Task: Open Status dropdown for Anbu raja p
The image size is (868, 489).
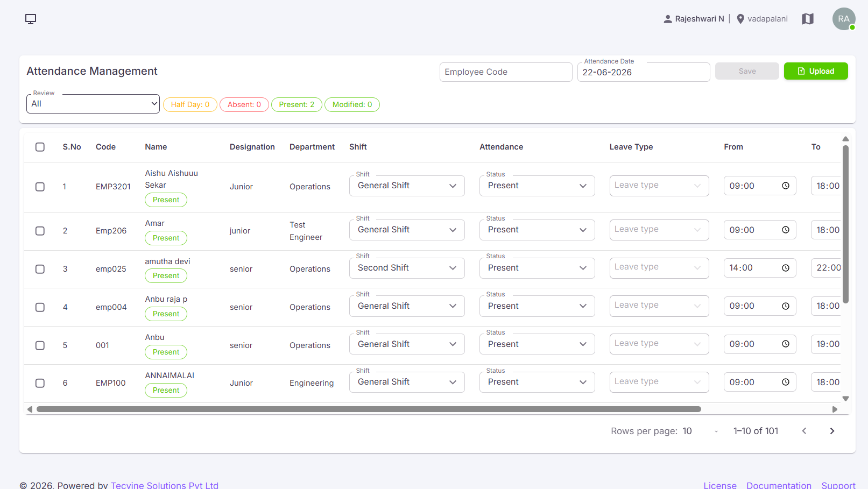Action: tap(537, 306)
